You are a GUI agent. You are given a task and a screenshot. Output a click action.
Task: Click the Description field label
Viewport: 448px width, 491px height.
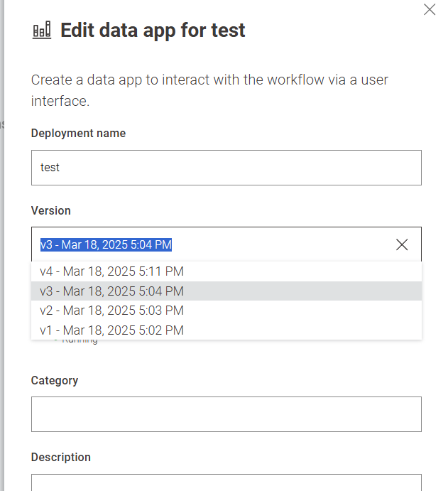[61, 458]
